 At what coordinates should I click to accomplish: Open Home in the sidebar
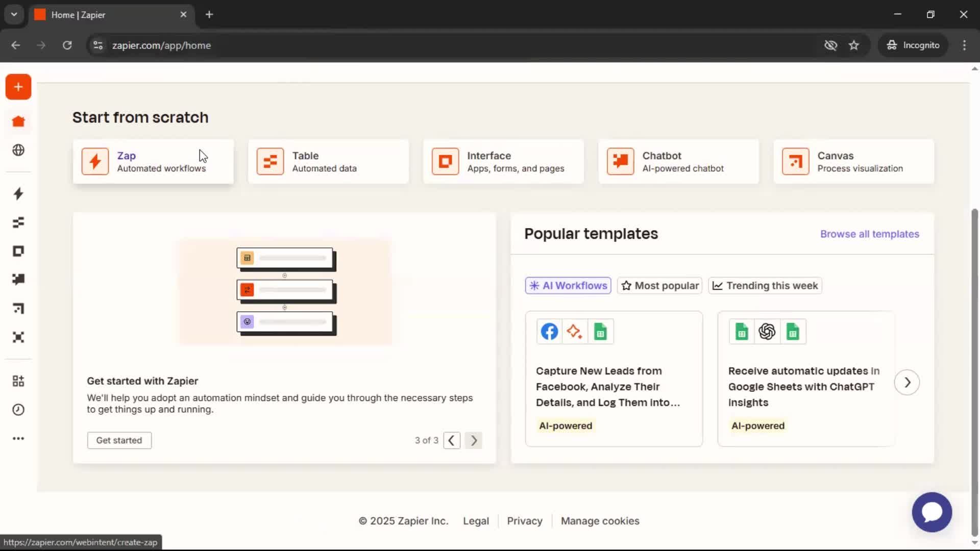tap(18, 121)
